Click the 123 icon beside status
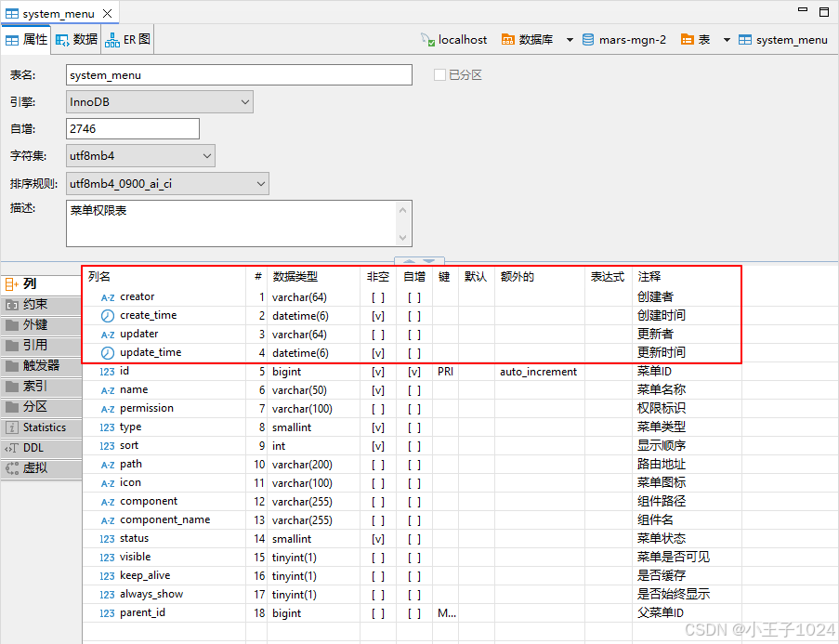 pyautogui.click(x=107, y=539)
